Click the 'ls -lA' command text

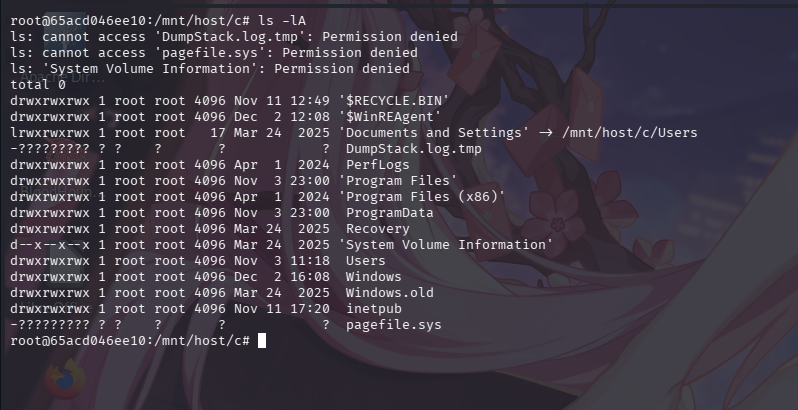pos(286,20)
